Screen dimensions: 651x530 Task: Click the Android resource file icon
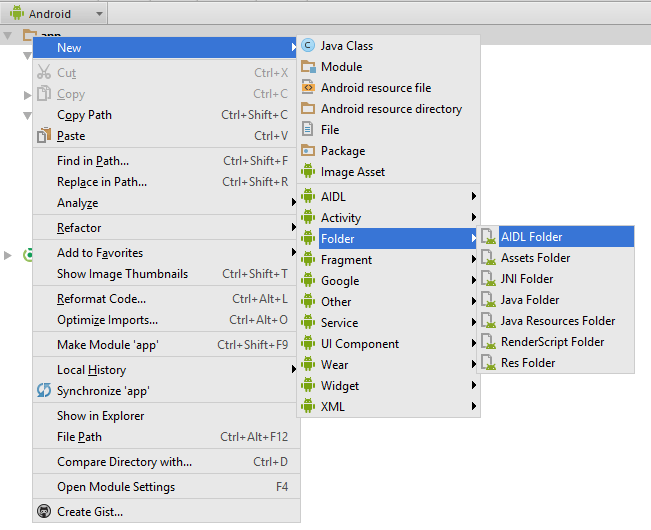pyautogui.click(x=308, y=88)
